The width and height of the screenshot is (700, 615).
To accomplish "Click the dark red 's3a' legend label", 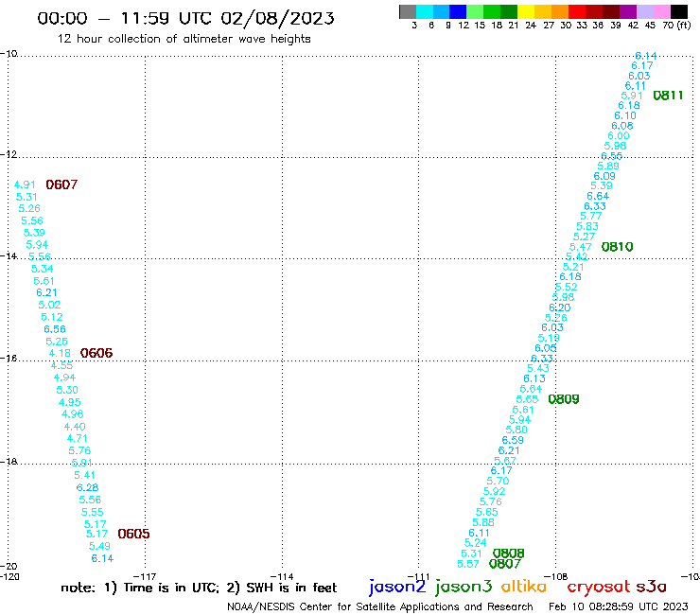I will [652, 587].
